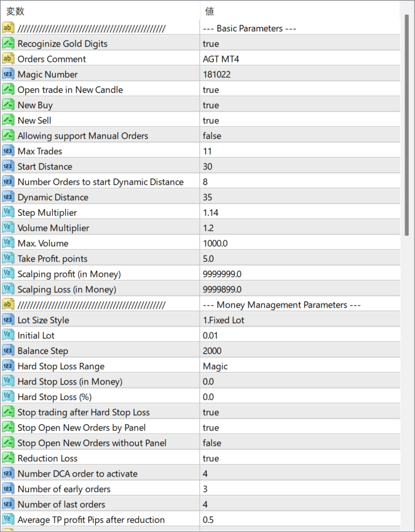Viewport: 415px width, 532px height.
Task: Click the icon beside Step Multiplier
Action: coord(8,213)
